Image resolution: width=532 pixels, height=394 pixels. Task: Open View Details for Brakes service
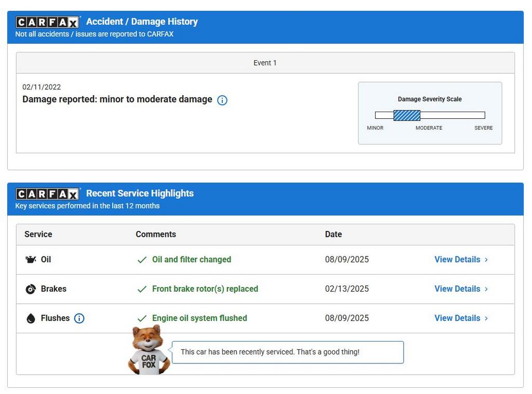click(457, 289)
